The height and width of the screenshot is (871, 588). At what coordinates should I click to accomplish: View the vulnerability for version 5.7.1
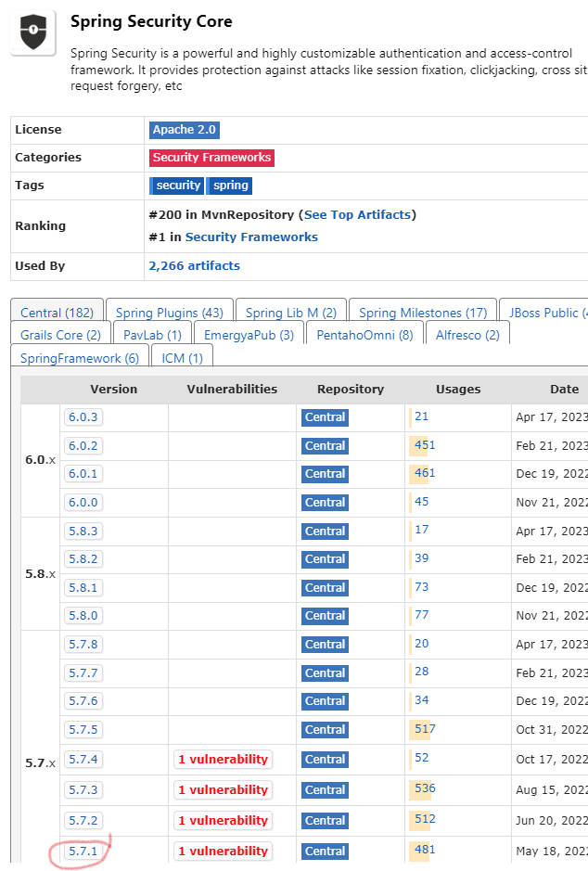tap(224, 851)
